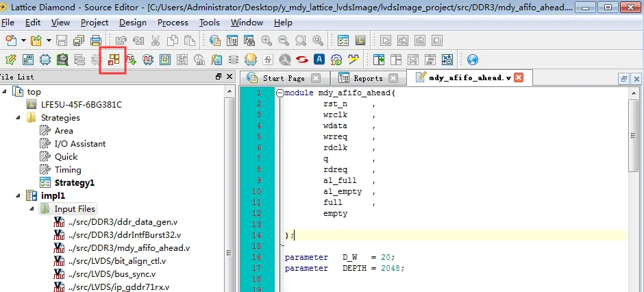Click the blue letter A icon

coord(319,60)
